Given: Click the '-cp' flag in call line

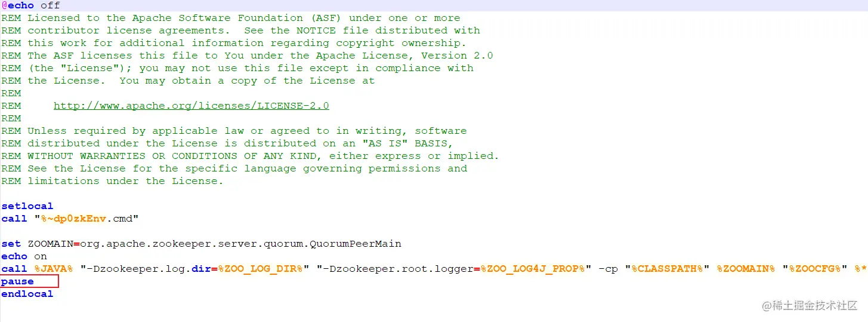Looking at the screenshot, I should [x=608, y=269].
